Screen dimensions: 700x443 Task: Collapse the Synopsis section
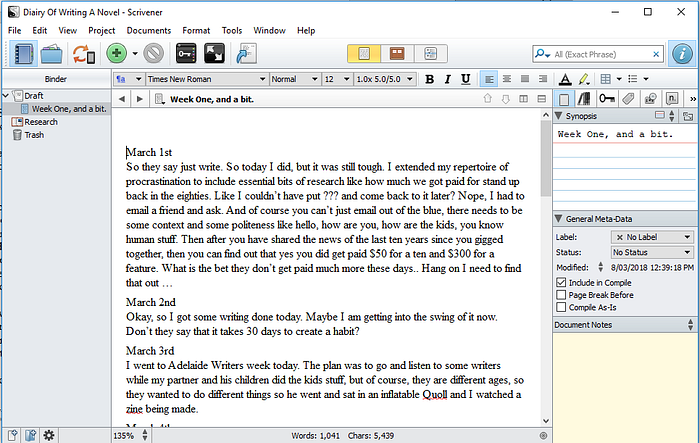click(558, 116)
